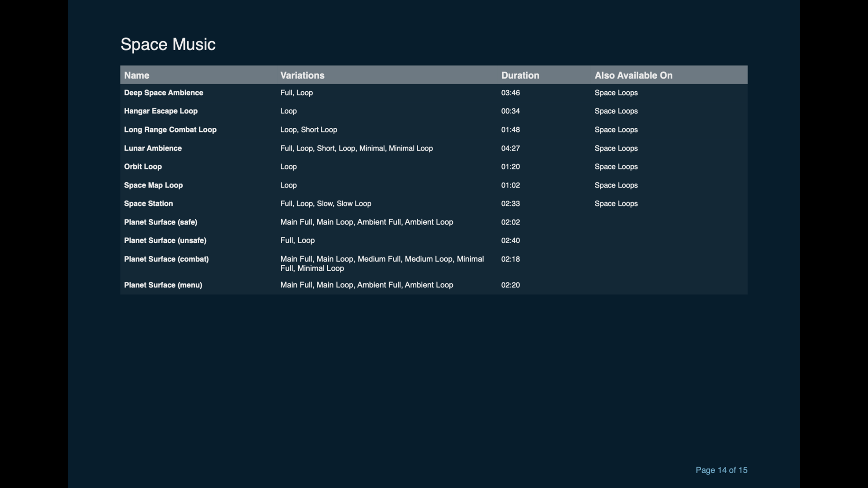Open Long Range Combat Loop entry
This screenshot has height=488, width=868.
[170, 130]
